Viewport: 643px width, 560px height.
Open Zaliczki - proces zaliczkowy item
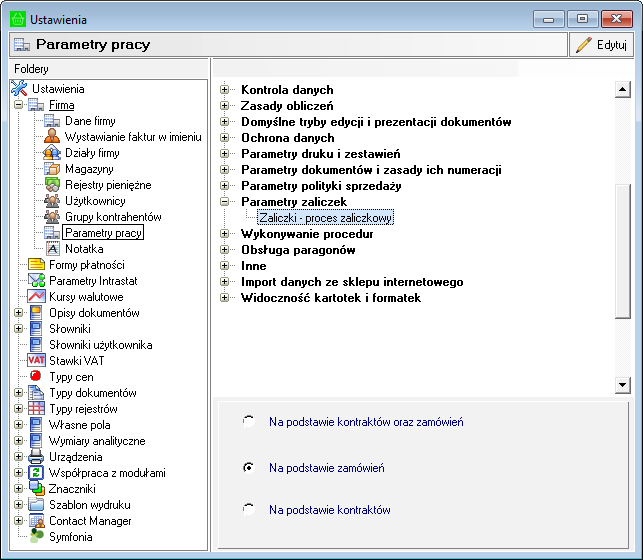coord(326,217)
